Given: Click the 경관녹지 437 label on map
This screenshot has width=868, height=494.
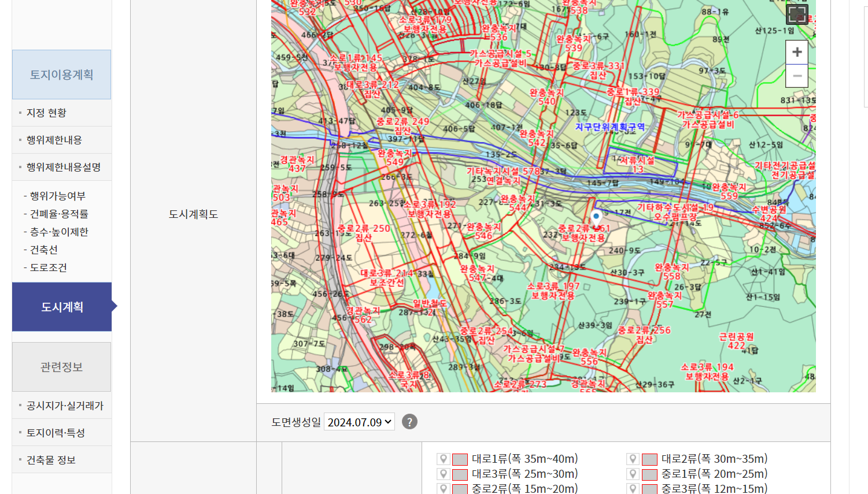Looking at the screenshot, I should (x=297, y=164).
